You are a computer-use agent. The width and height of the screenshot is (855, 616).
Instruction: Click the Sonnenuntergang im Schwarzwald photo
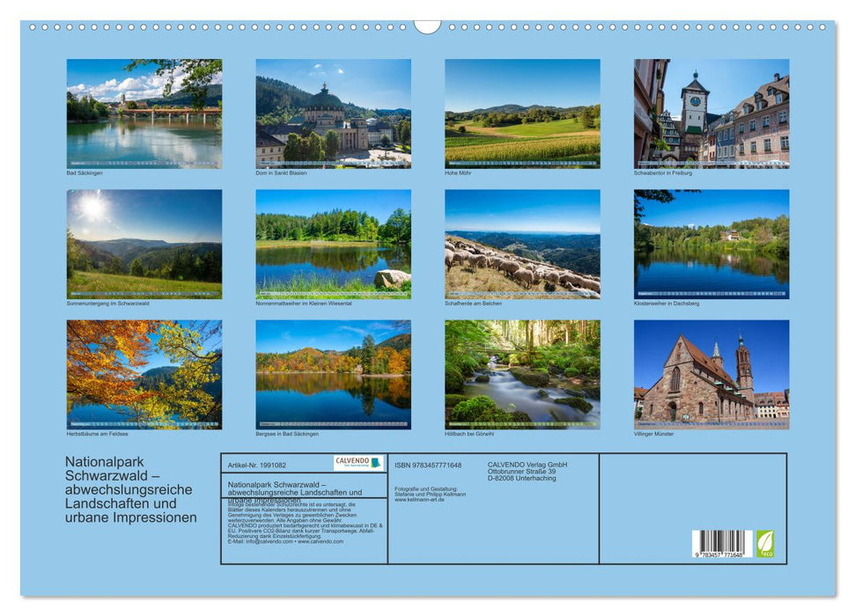click(x=144, y=244)
